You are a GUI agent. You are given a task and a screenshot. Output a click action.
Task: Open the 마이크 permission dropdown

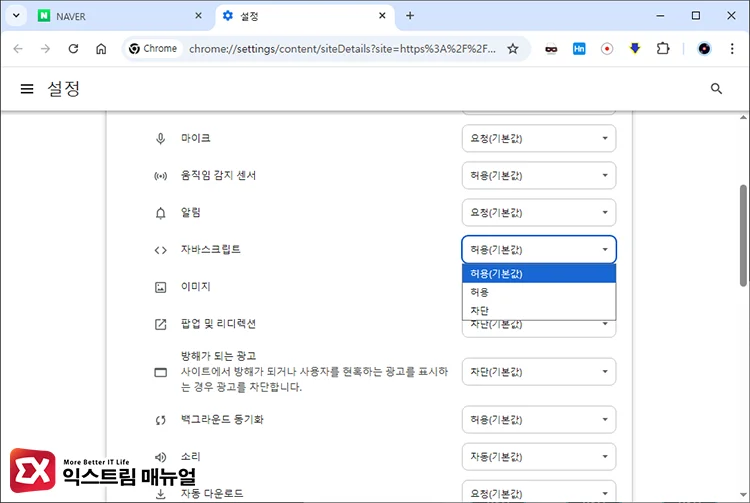click(539, 139)
